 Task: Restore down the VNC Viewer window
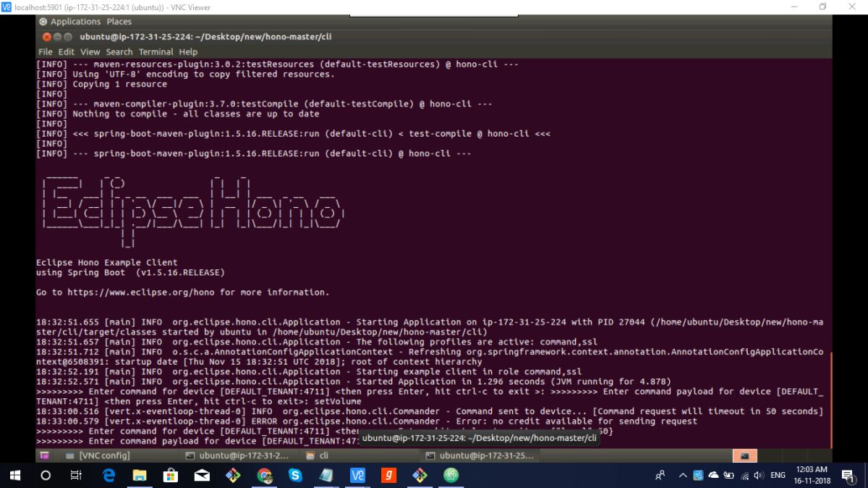[x=822, y=7]
